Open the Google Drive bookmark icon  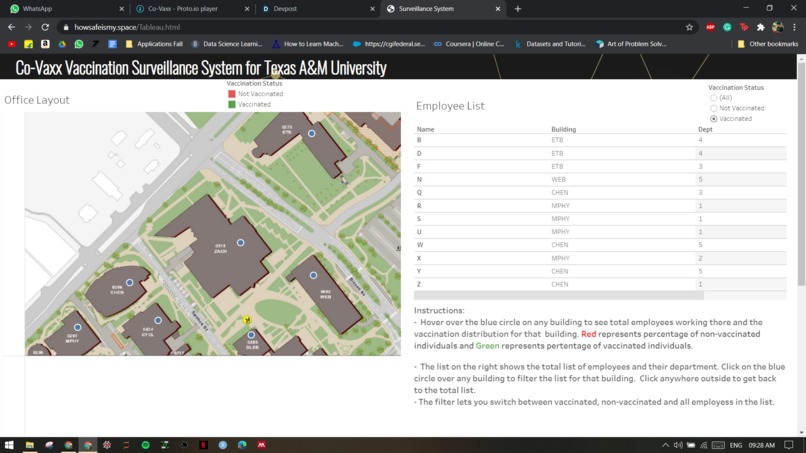click(x=62, y=44)
